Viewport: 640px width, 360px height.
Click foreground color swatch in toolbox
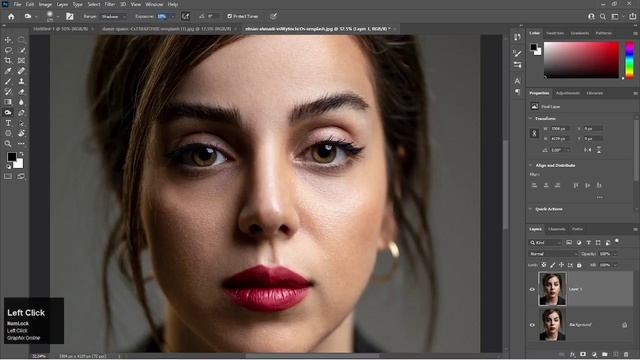11,157
